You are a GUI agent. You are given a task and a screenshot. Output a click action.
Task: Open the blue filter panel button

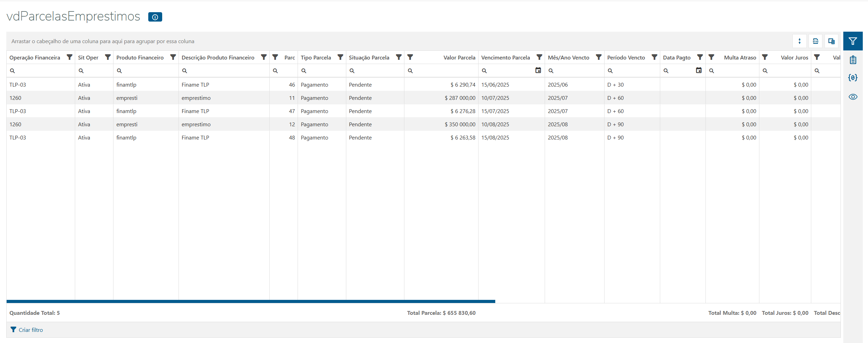(853, 41)
